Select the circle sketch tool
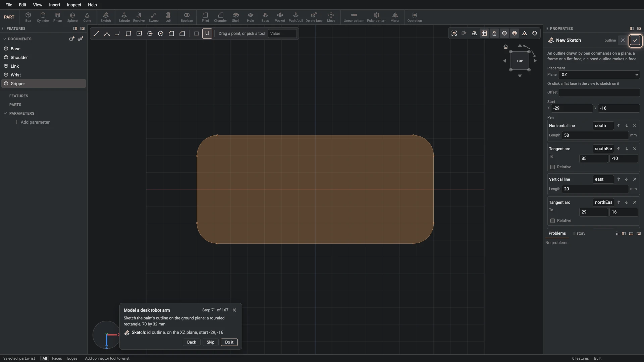The height and width of the screenshot is (362, 644). click(x=150, y=34)
